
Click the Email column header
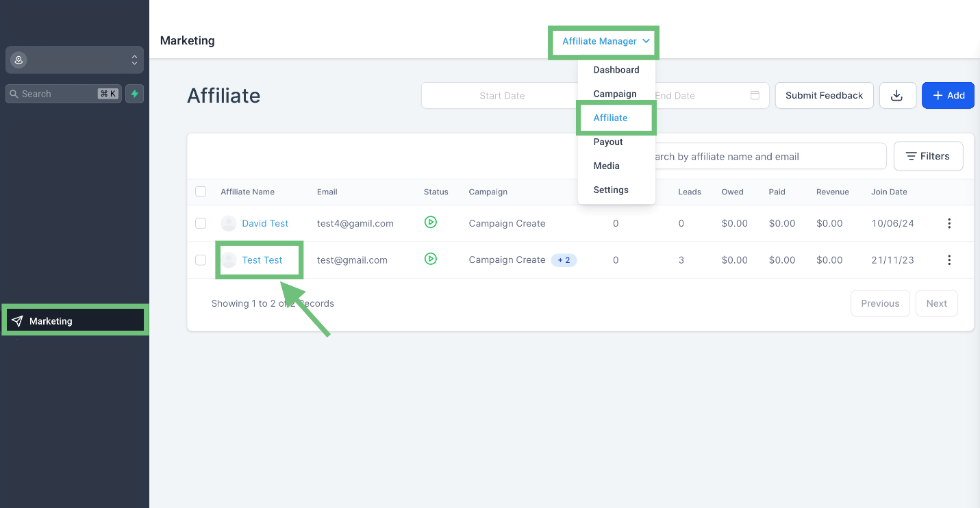[x=327, y=192]
